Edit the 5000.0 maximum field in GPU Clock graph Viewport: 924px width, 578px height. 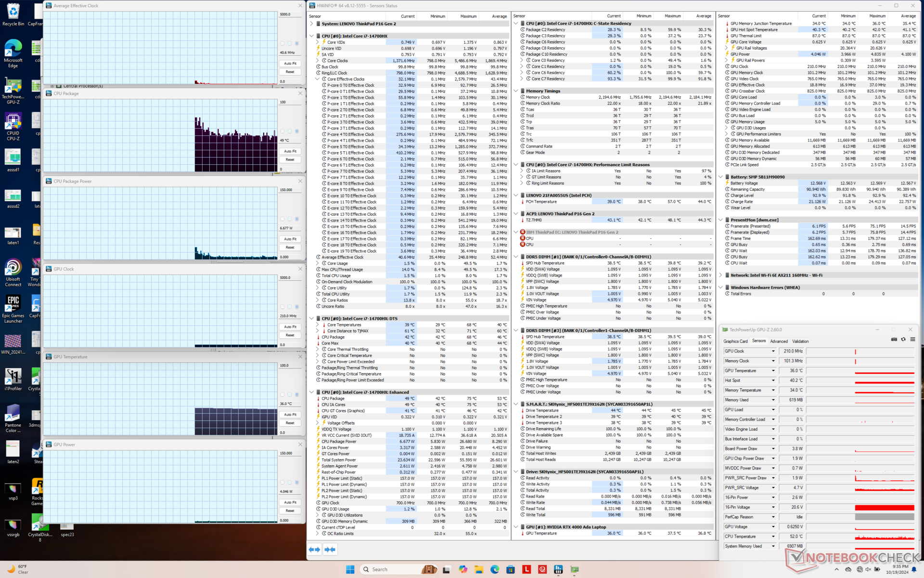[290, 278]
